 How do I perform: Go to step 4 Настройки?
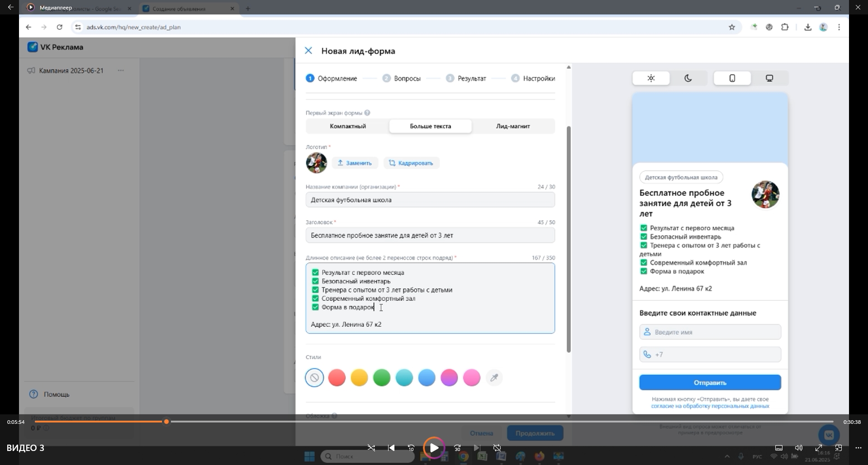pyautogui.click(x=533, y=78)
